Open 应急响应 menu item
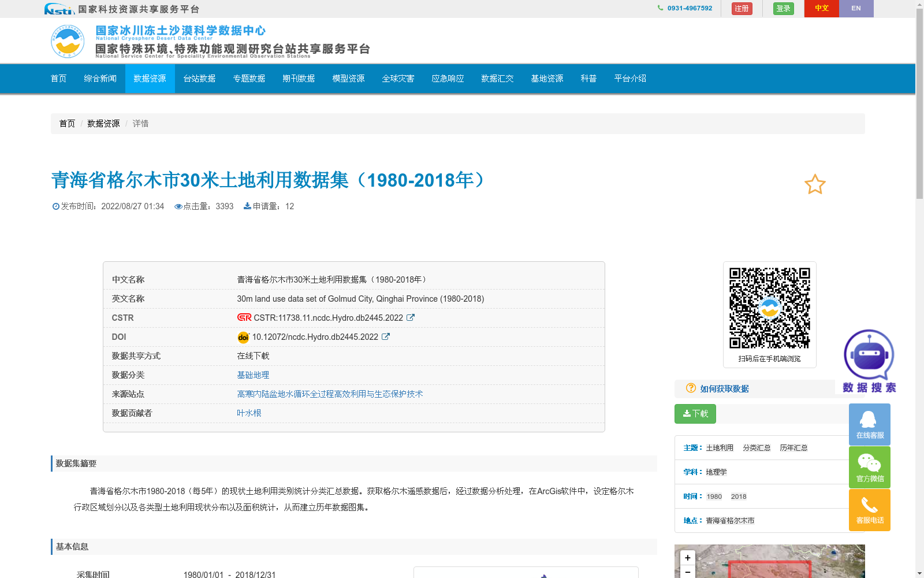 pos(448,79)
